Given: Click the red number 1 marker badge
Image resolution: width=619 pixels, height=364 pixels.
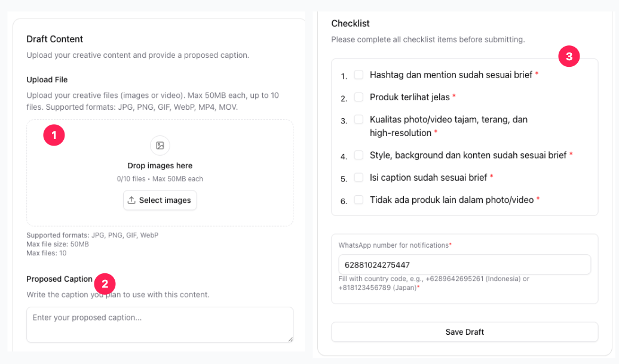Looking at the screenshot, I should pyautogui.click(x=54, y=135).
